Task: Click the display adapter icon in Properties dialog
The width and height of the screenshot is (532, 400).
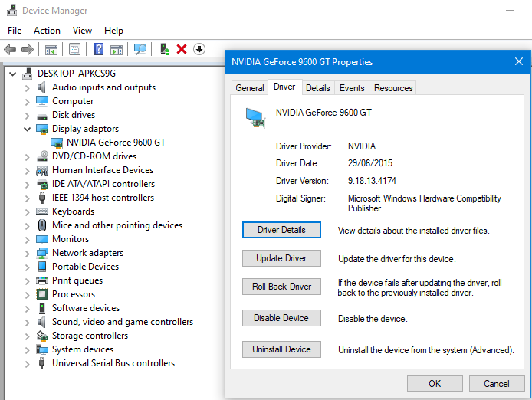Action: [x=255, y=118]
